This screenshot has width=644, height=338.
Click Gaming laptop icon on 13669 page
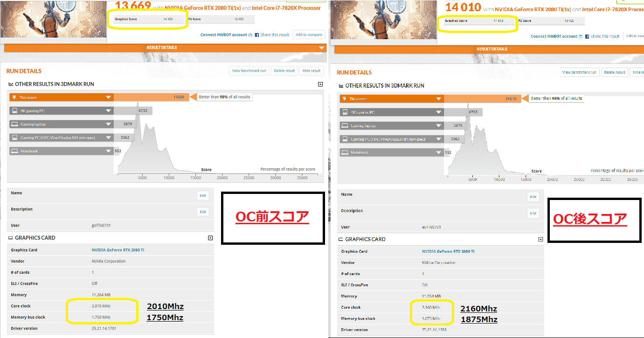click(14, 124)
